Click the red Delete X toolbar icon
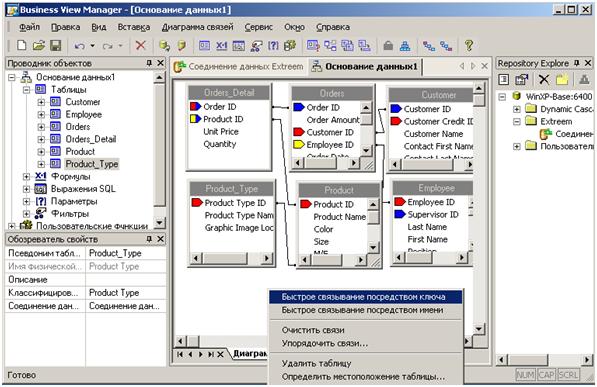The height and width of the screenshot is (387, 597). (x=140, y=46)
